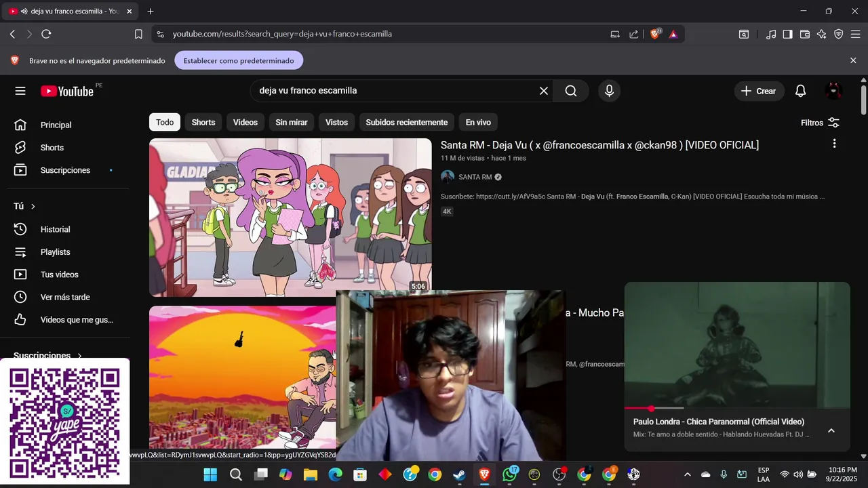
Task: Close the deja vu franco escamilla tab
Action: coord(130,12)
